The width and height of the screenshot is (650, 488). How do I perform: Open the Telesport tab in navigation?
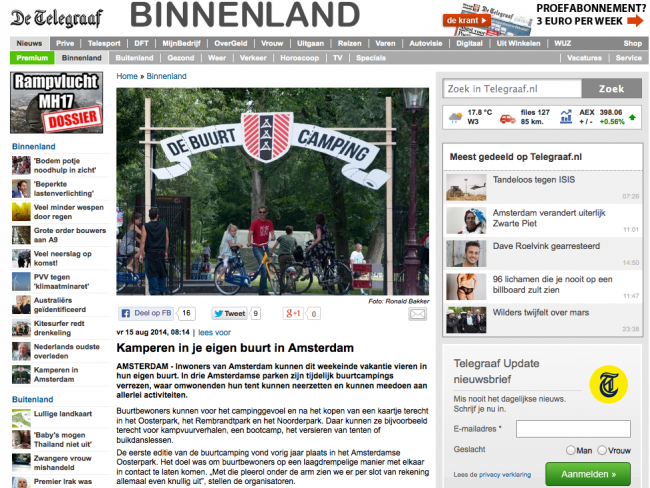[x=103, y=44]
